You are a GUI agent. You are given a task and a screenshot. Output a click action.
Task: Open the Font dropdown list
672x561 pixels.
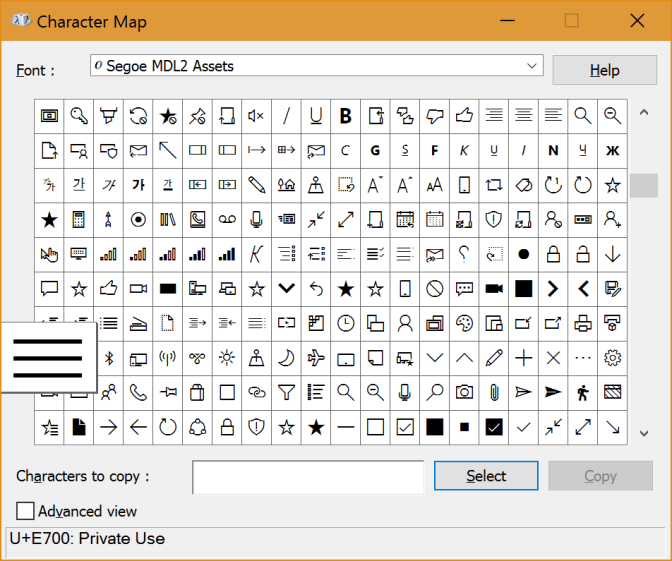[x=532, y=66]
